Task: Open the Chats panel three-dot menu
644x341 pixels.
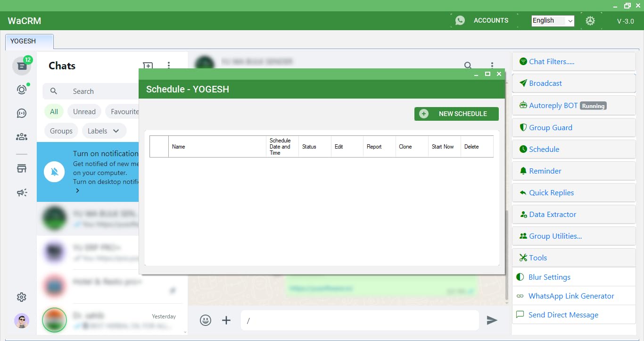Action: pos(169,66)
